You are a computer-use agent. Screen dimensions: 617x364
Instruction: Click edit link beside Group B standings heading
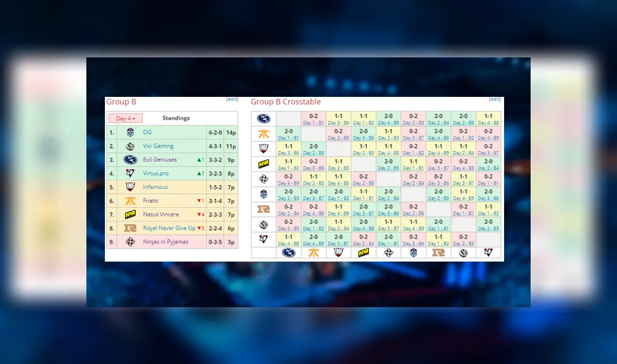coord(232,99)
